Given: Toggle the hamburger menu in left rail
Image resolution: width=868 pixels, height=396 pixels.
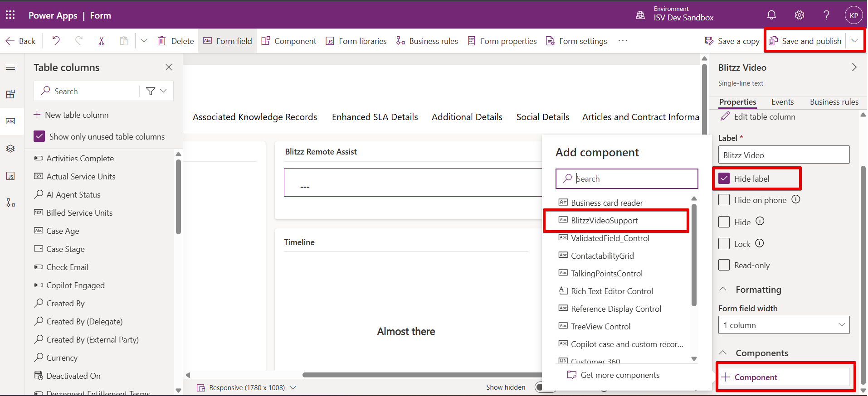Looking at the screenshot, I should click(10, 68).
